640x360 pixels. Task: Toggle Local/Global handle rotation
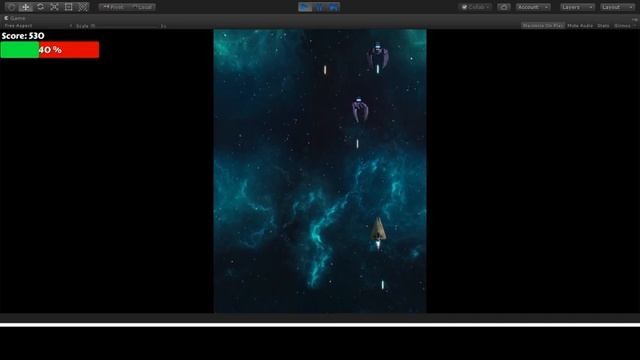[x=142, y=7]
